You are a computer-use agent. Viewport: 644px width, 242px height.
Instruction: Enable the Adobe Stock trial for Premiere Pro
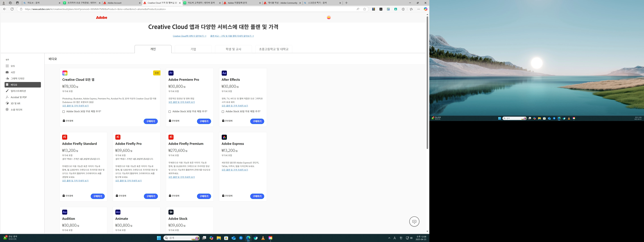click(170, 112)
